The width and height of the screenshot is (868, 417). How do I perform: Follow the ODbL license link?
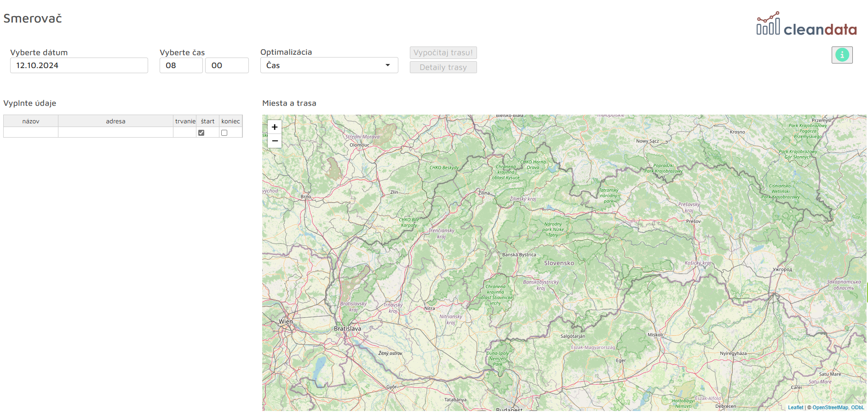[x=857, y=407]
